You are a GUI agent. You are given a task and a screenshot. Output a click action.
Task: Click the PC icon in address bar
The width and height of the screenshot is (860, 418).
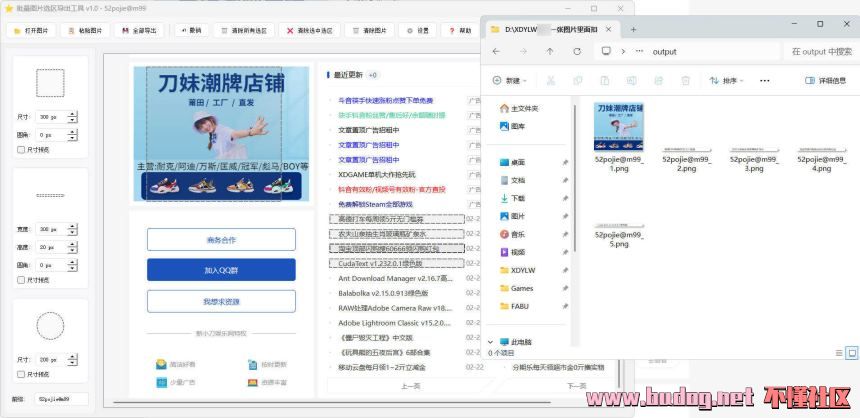(x=606, y=51)
